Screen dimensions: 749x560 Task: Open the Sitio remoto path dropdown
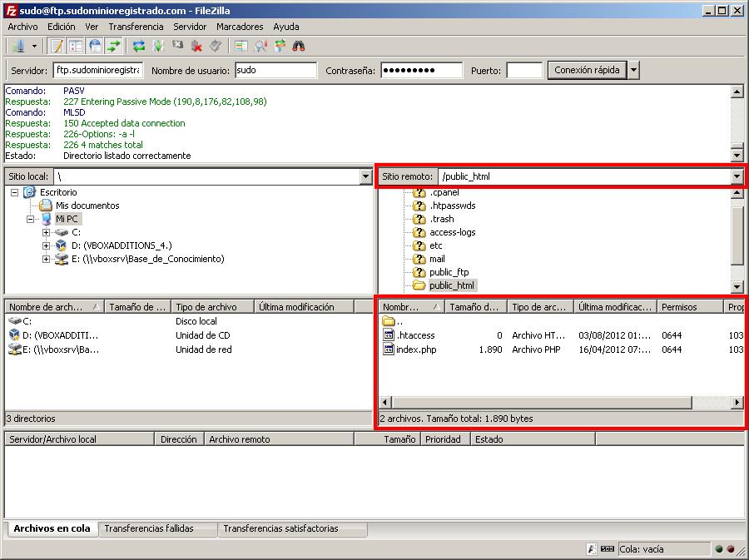click(737, 176)
